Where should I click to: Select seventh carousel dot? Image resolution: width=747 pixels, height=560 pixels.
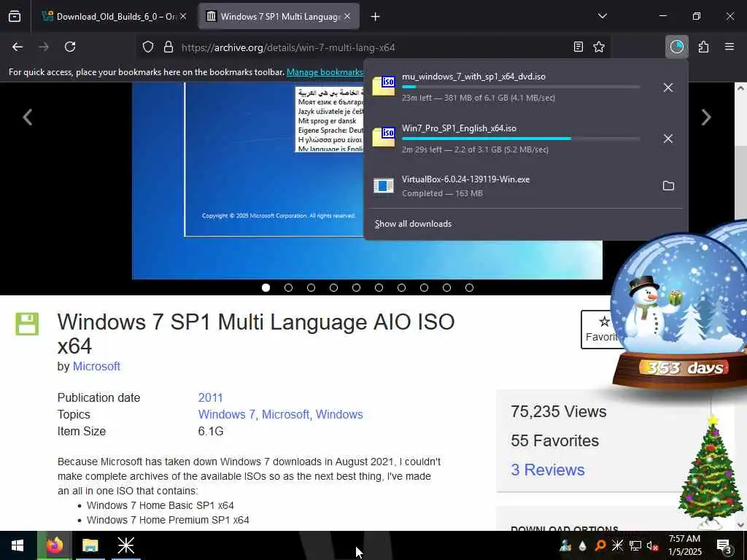402,287
